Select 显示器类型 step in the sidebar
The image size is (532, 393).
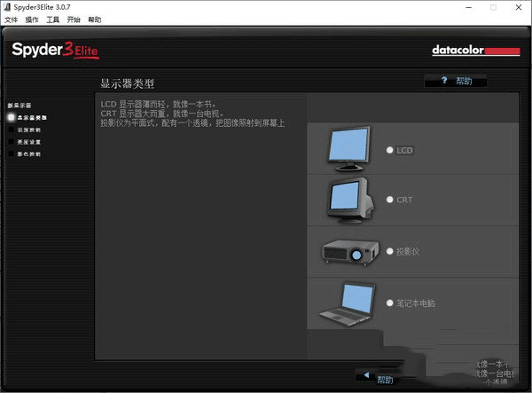30,117
